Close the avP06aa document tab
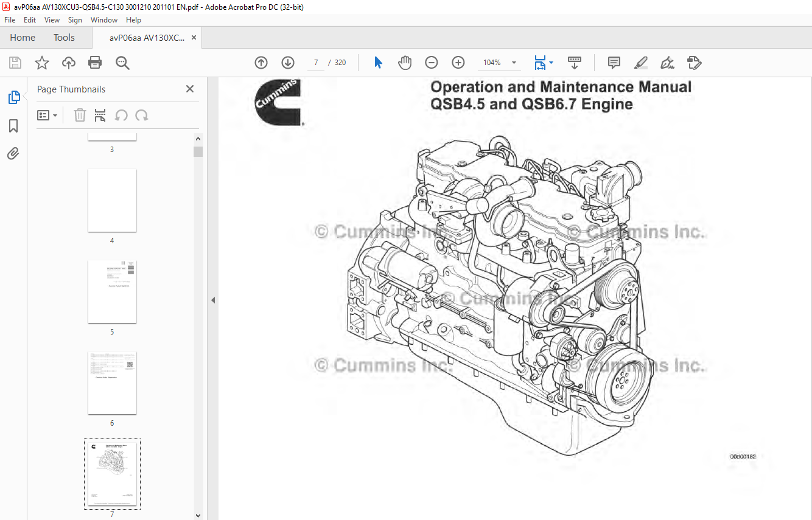The image size is (812, 520). point(194,38)
